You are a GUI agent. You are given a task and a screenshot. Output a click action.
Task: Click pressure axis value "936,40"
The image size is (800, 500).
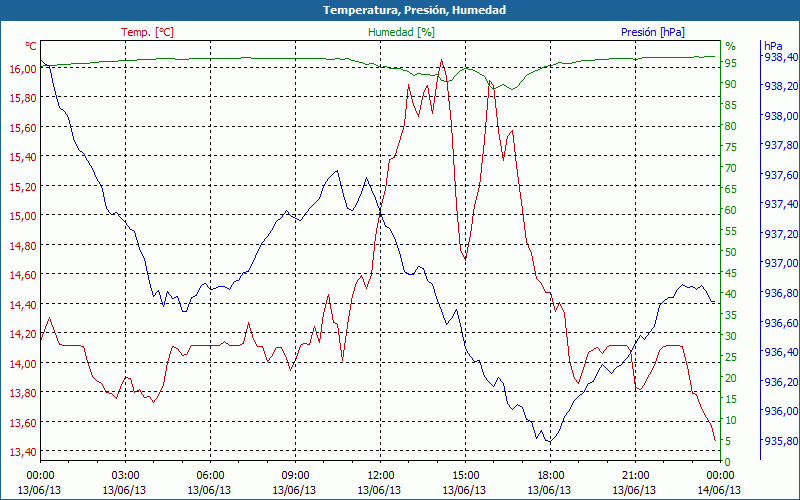tap(781, 352)
